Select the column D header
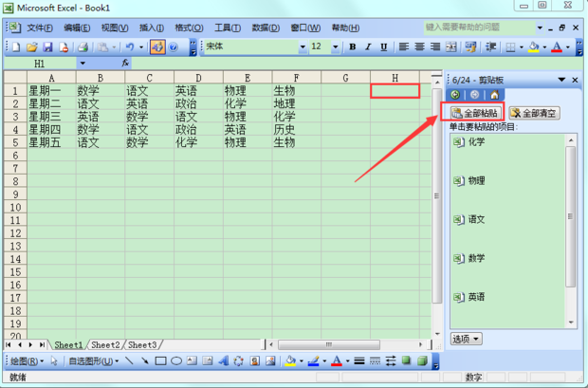 198,78
